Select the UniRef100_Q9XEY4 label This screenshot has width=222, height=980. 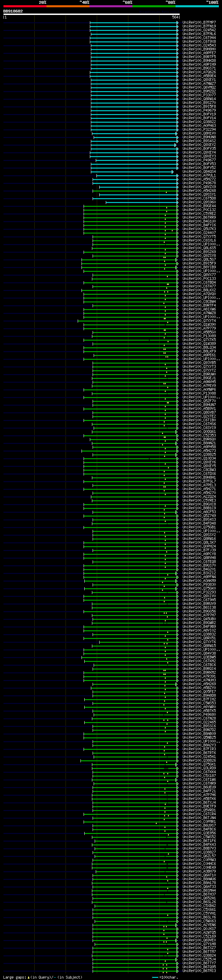coord(199,153)
